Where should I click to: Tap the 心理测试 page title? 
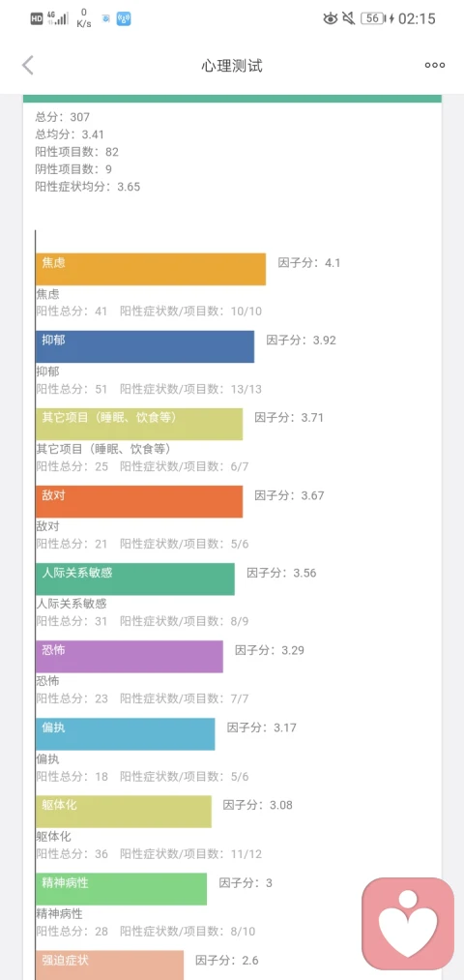pos(232,66)
